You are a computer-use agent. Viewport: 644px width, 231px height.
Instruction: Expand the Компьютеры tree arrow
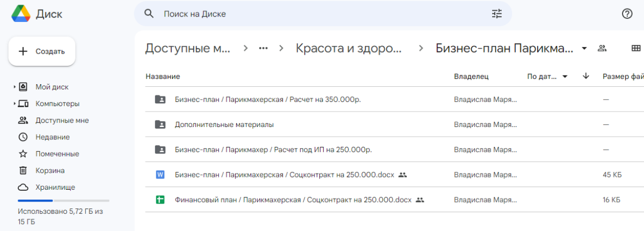click(x=14, y=103)
